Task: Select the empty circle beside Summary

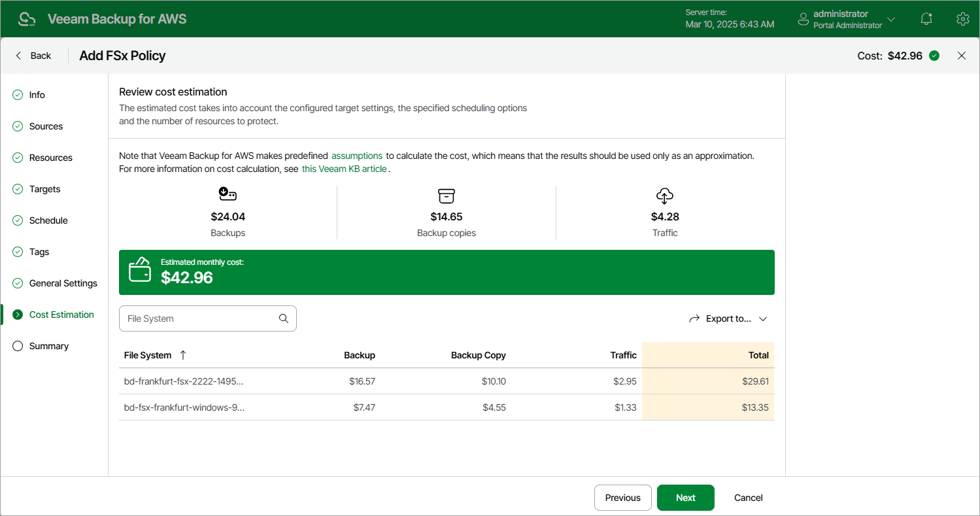Action: coord(17,346)
